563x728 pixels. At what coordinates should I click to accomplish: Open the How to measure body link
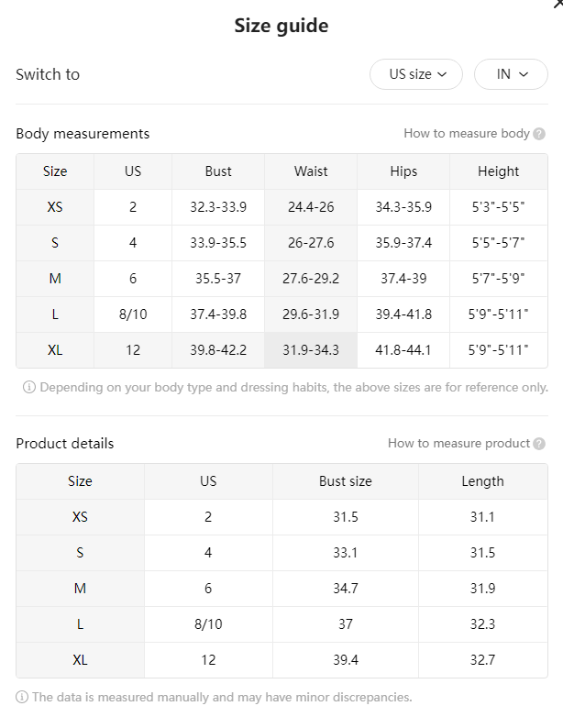[467, 134]
